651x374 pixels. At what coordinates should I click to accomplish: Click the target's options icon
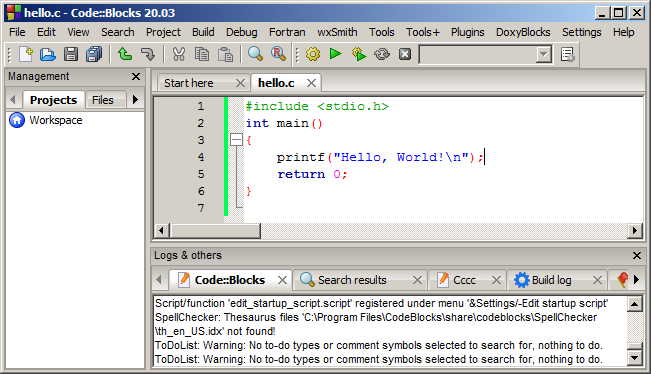pos(568,54)
